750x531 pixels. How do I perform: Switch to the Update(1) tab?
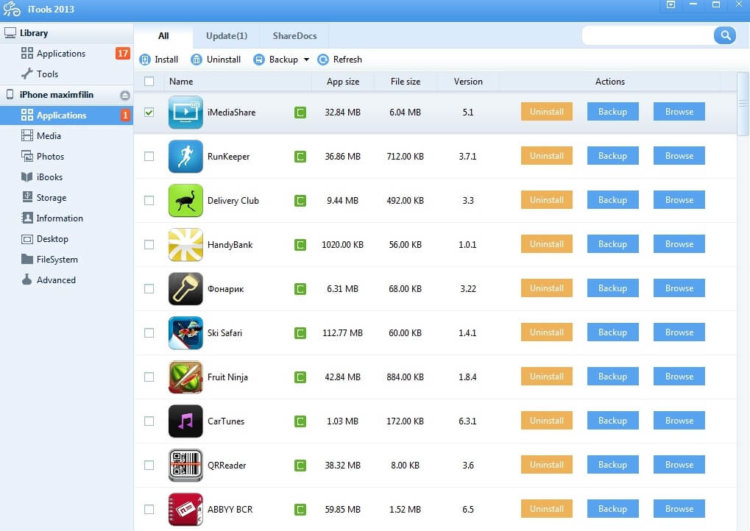coord(227,36)
